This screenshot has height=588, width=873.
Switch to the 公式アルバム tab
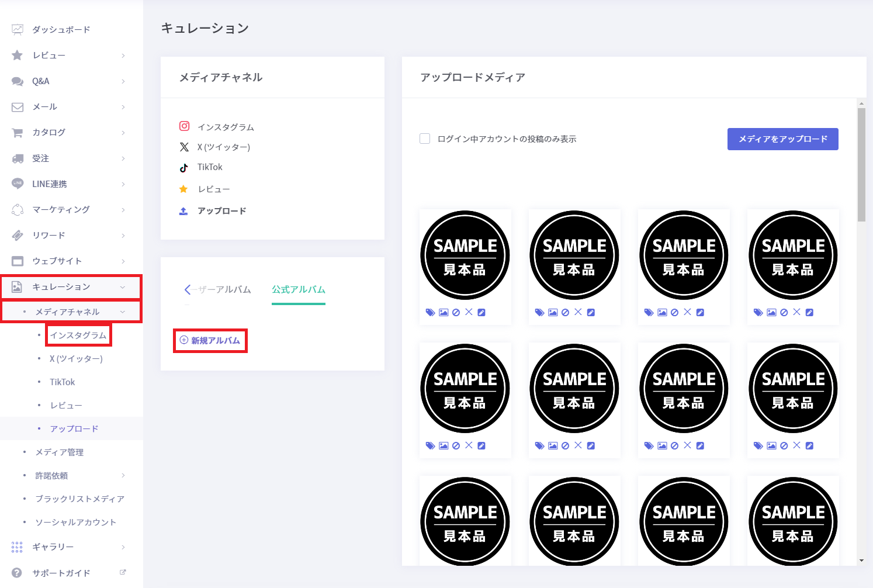pos(298,290)
